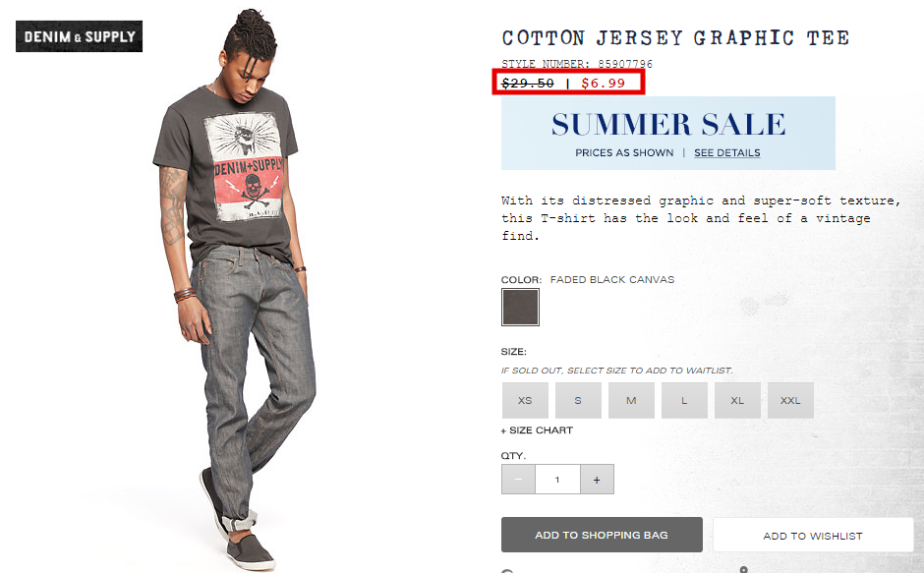Add item to shopping bag
924x573 pixels.
pyautogui.click(x=602, y=535)
